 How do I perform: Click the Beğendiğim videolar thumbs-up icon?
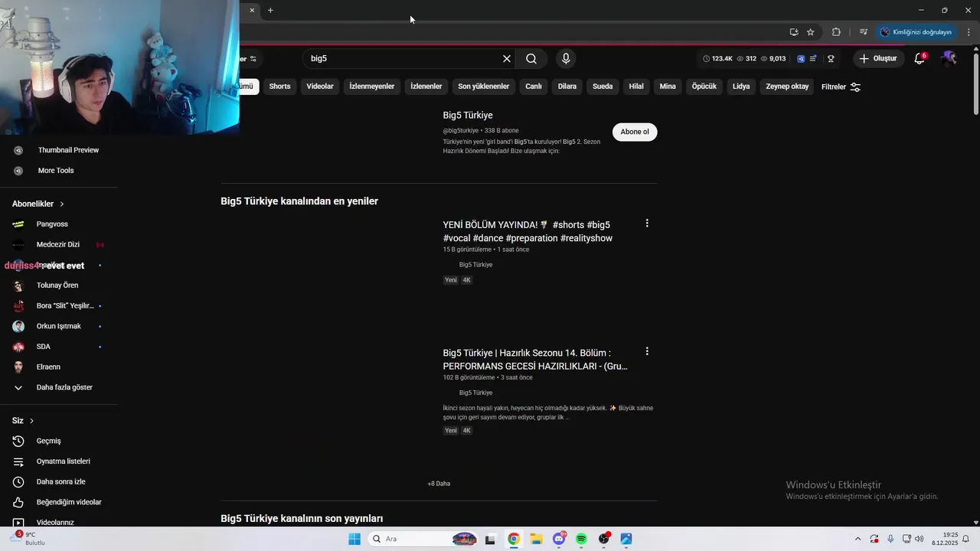coord(18,503)
